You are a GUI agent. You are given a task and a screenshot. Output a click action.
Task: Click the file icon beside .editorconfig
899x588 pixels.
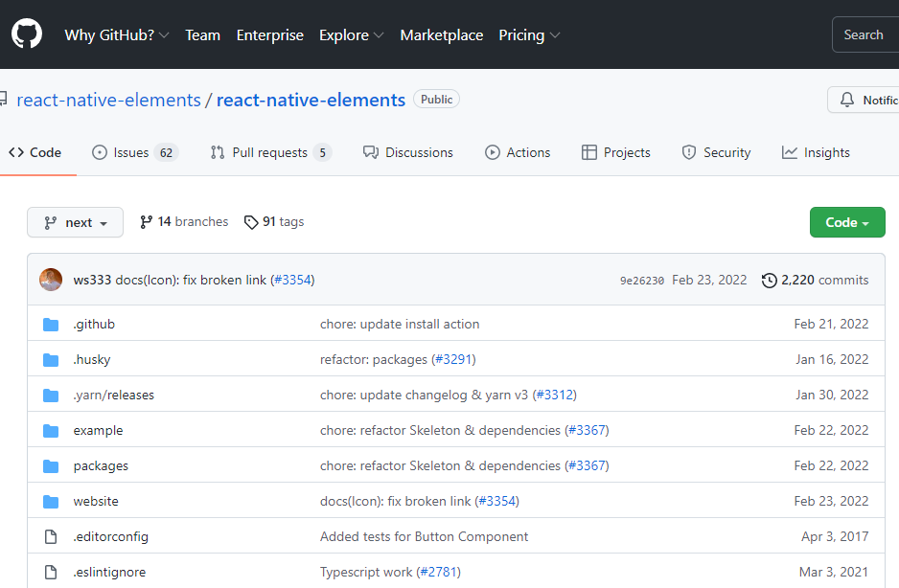(51, 537)
